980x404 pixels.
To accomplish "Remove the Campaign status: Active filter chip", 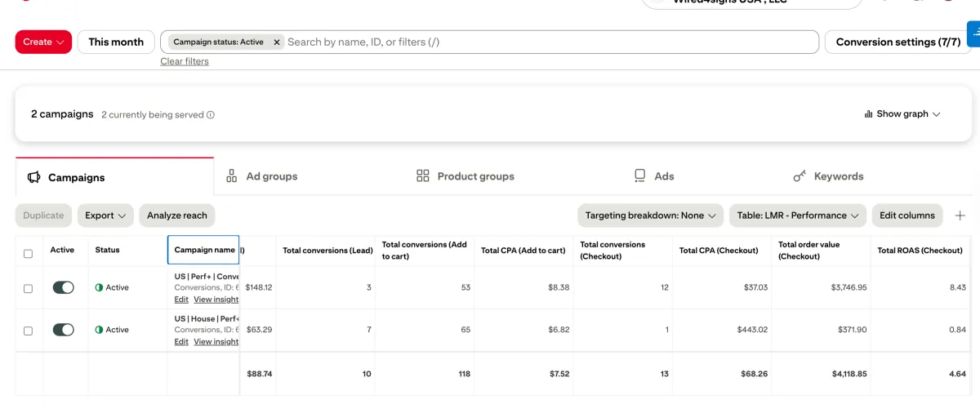I will click(x=277, y=42).
